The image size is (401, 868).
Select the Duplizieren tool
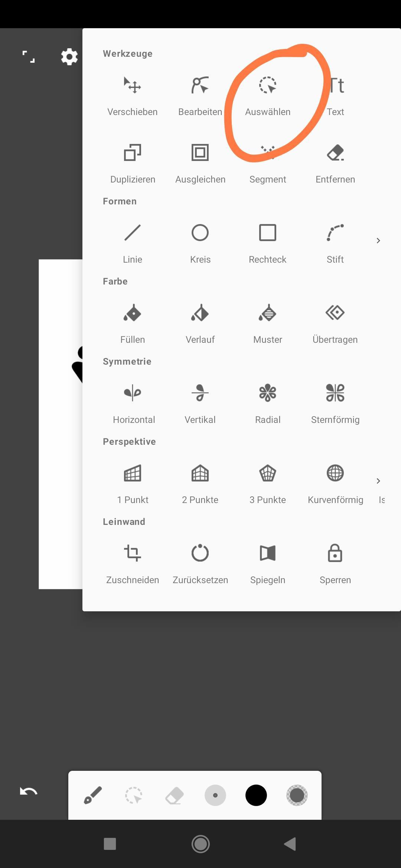pyautogui.click(x=133, y=164)
